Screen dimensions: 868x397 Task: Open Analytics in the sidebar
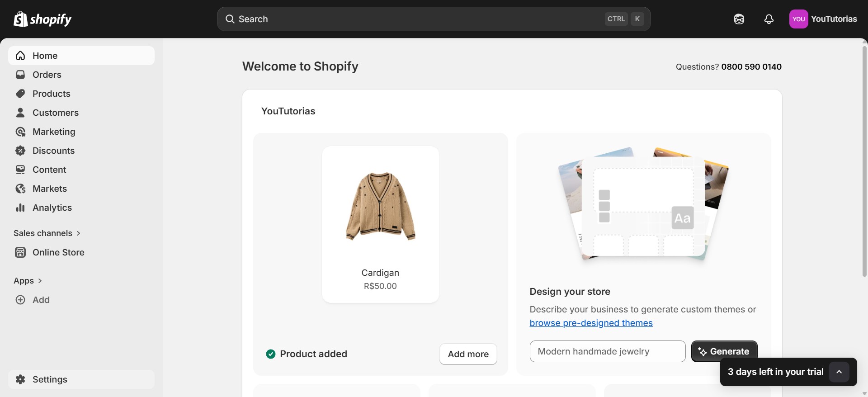[81, 208]
